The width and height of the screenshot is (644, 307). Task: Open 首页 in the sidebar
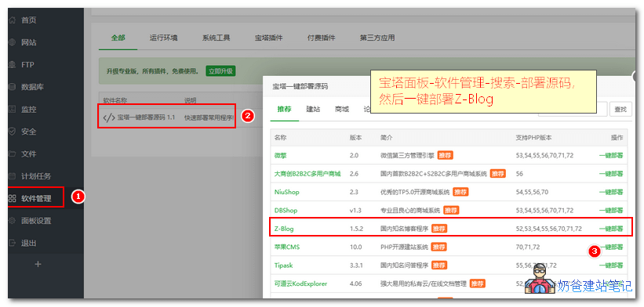point(28,20)
